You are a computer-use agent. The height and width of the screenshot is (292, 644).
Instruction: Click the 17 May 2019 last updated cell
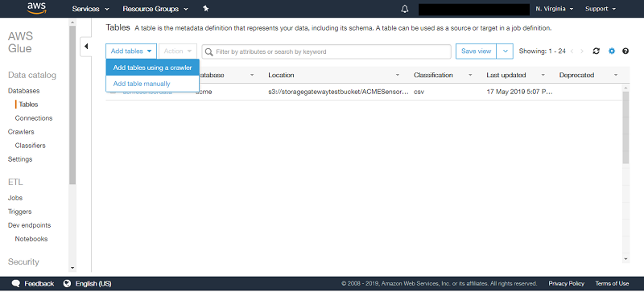[x=519, y=92]
